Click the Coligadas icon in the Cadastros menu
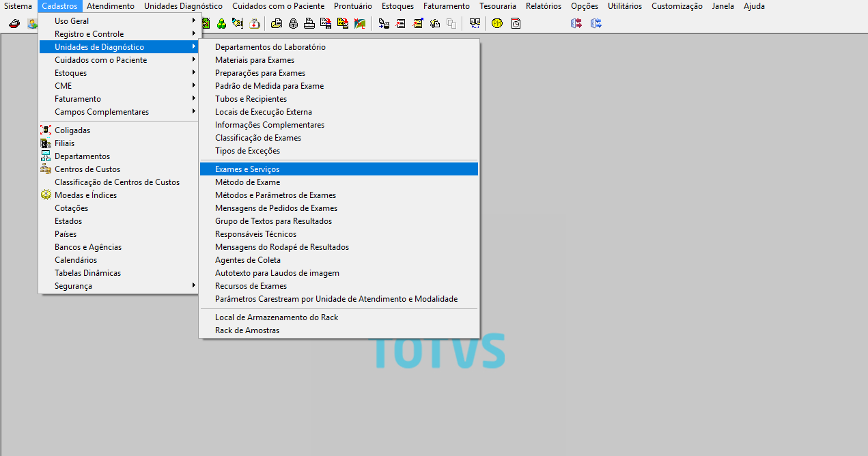868x456 pixels. (x=46, y=130)
